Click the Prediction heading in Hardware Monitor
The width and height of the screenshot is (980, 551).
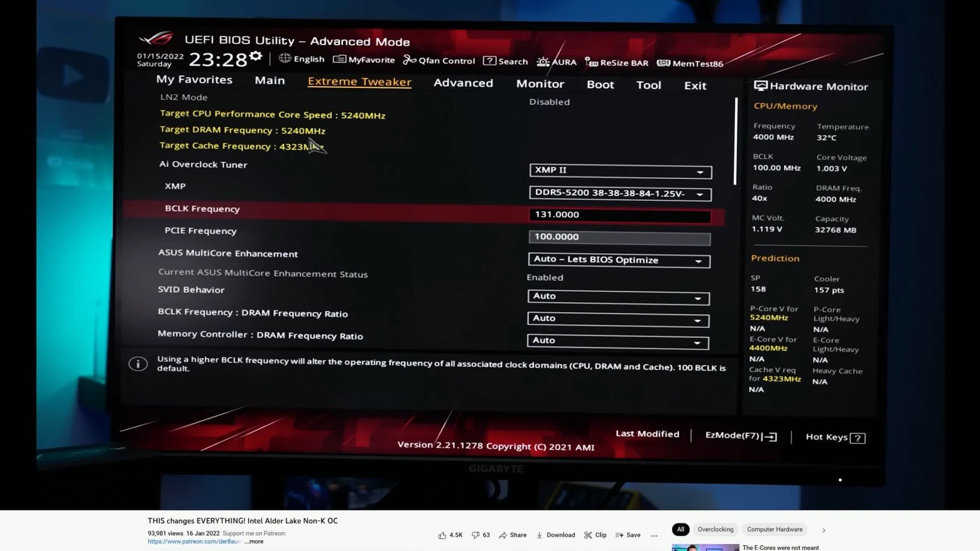[x=775, y=258]
